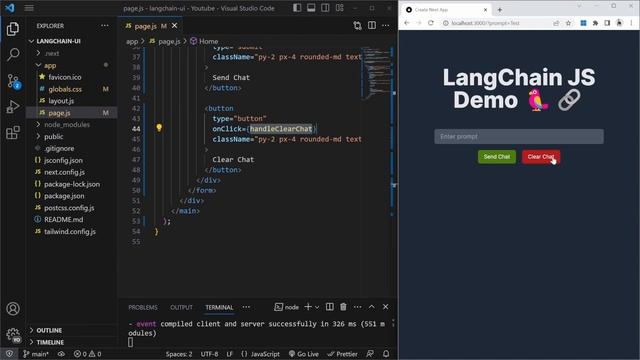Switch to the TERMINAL panel tab
This screenshot has width=640, height=360.
(x=219, y=307)
